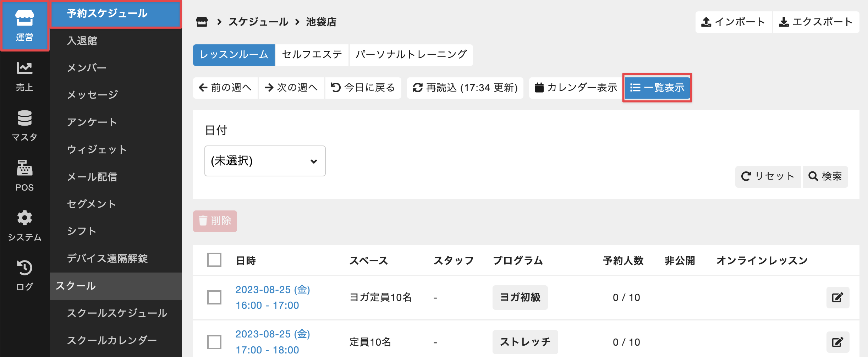Click the store home icon in breadcrumb
The height and width of the screenshot is (357, 868).
(202, 22)
